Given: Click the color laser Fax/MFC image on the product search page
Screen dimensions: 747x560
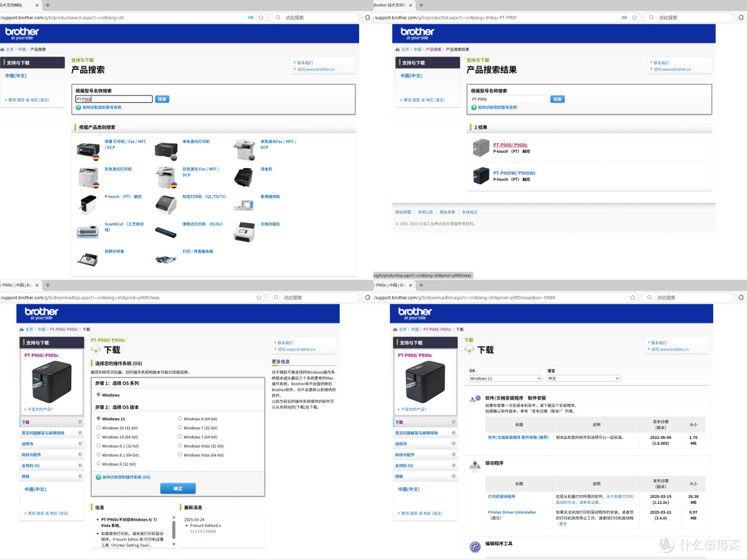Looking at the screenshot, I should click(166, 177).
